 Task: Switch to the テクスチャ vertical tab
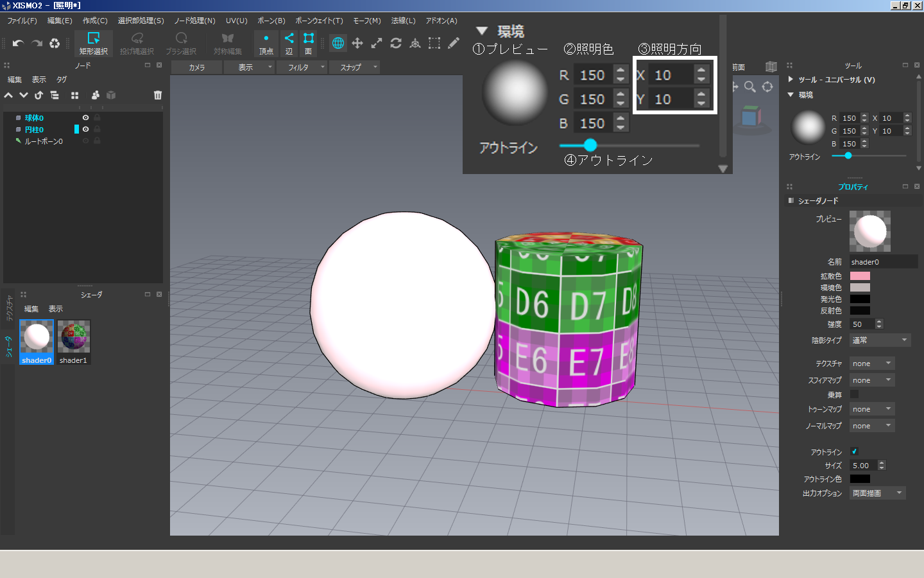[x=9, y=308]
